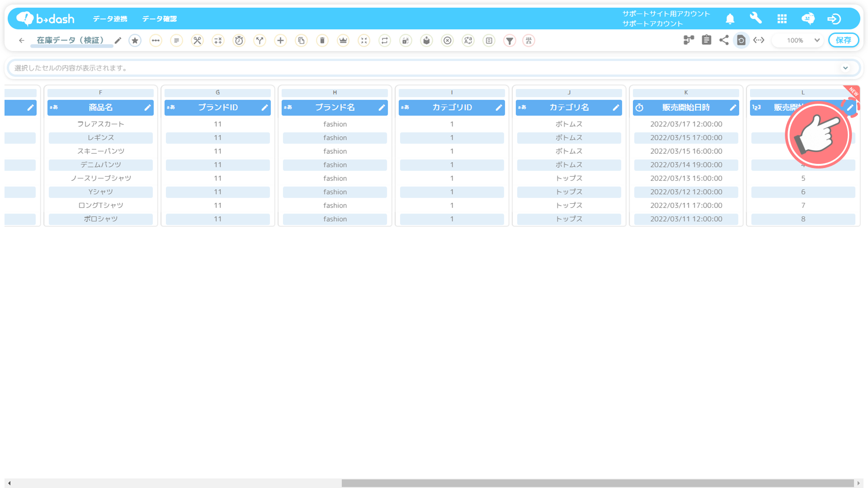The height and width of the screenshot is (488, 868).
Task: Click the crown ranking toolbar icon
Action: 343,40
